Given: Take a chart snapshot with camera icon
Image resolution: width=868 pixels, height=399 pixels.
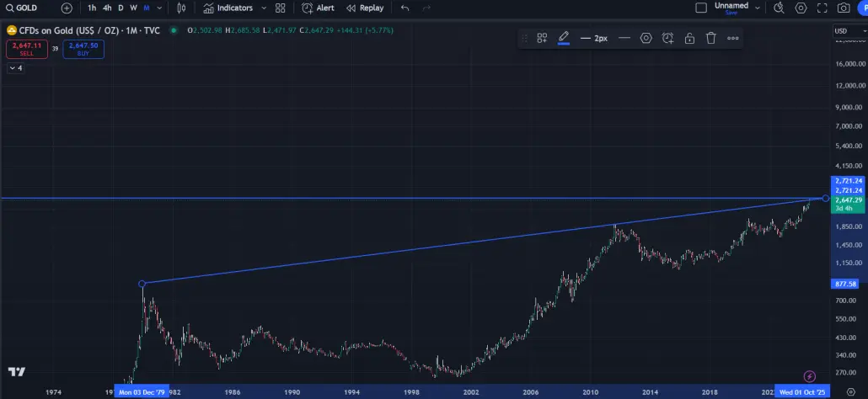Looking at the screenshot, I should (x=844, y=8).
